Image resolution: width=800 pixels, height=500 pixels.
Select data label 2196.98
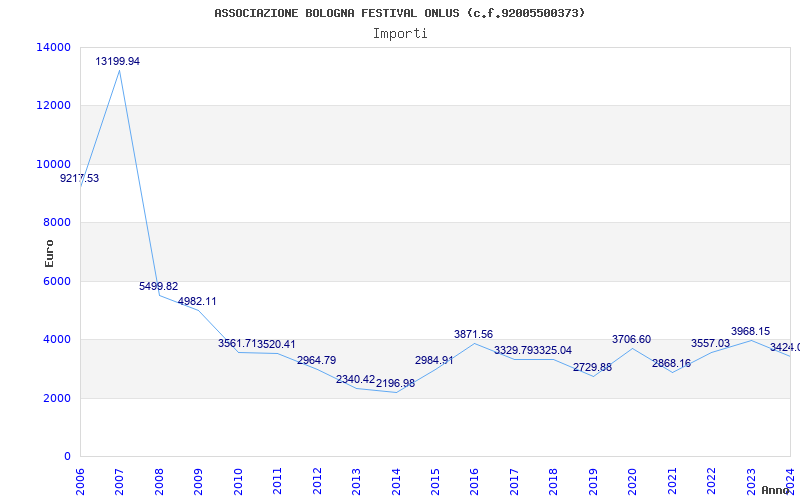click(x=395, y=383)
